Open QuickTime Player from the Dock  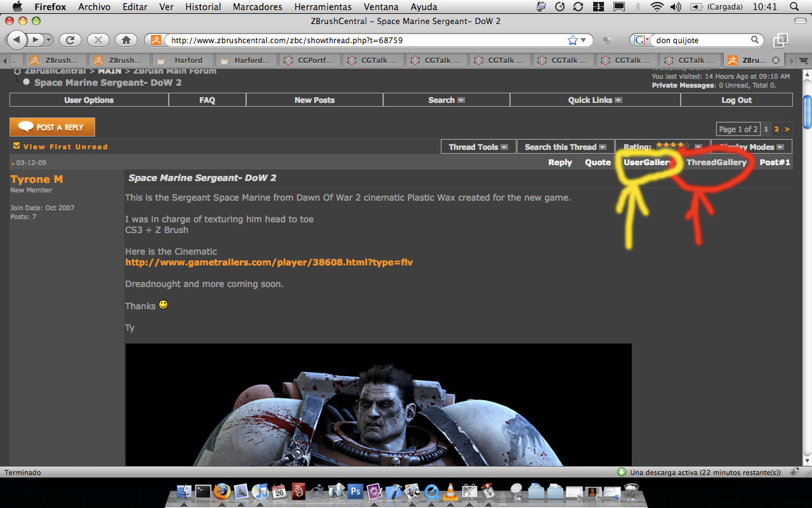432,491
